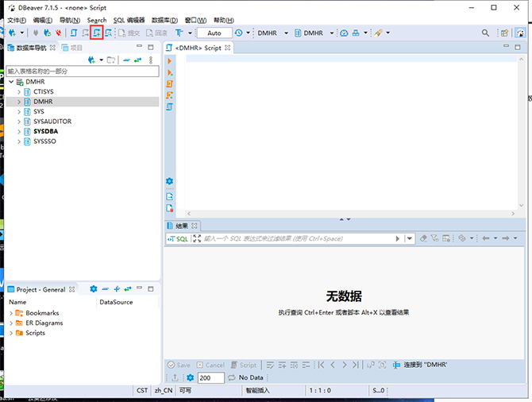Click the magnifier search icon at toolbar right

(x=485, y=33)
